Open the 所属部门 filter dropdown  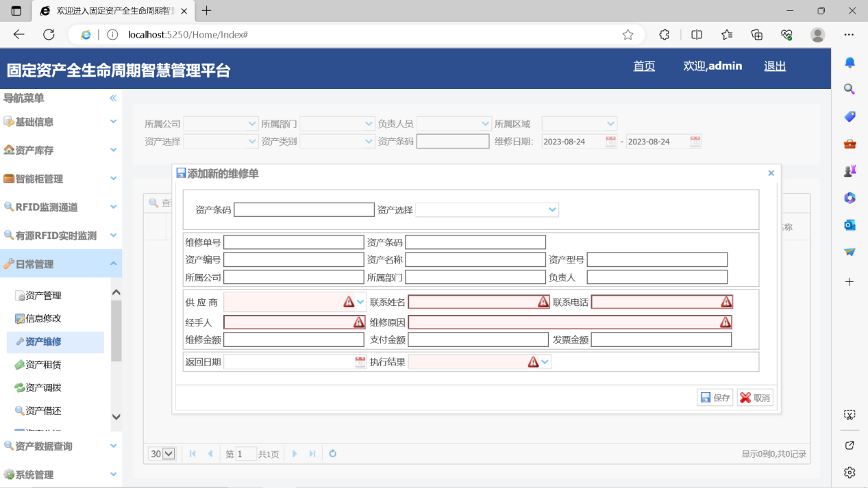(x=369, y=124)
